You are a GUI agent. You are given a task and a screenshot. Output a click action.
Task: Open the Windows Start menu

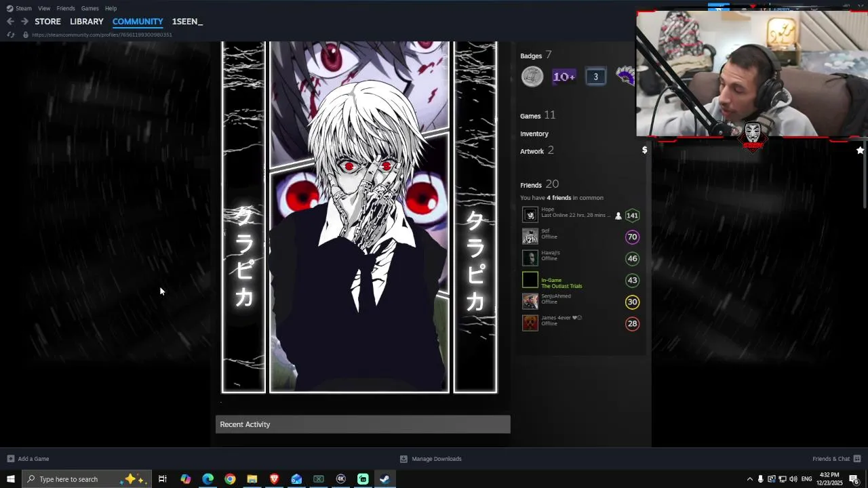[11, 479]
